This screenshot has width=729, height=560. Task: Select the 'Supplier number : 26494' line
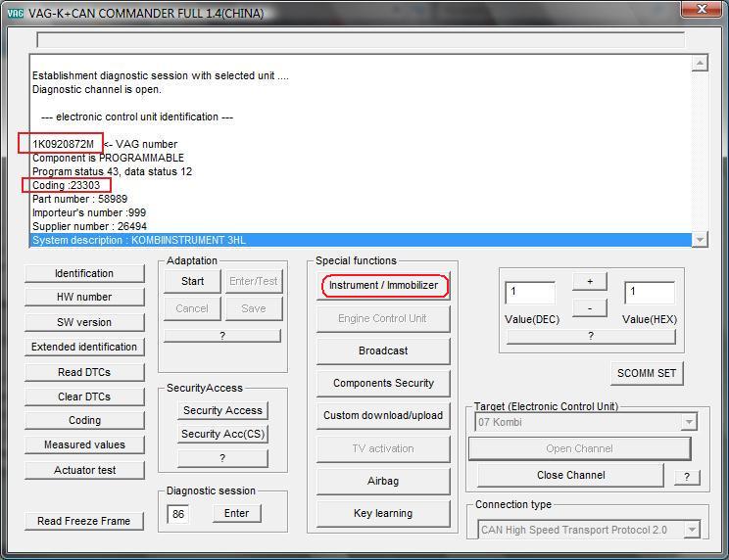(89, 226)
